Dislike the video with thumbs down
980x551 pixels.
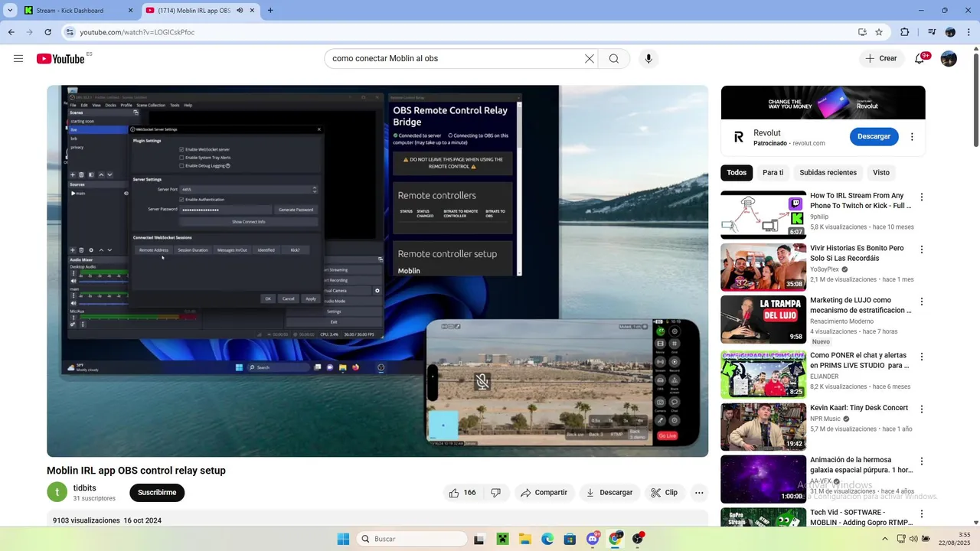coord(495,493)
